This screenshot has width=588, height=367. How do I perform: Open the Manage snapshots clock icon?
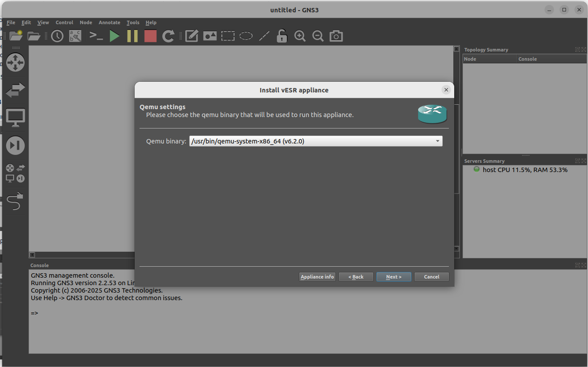click(57, 36)
